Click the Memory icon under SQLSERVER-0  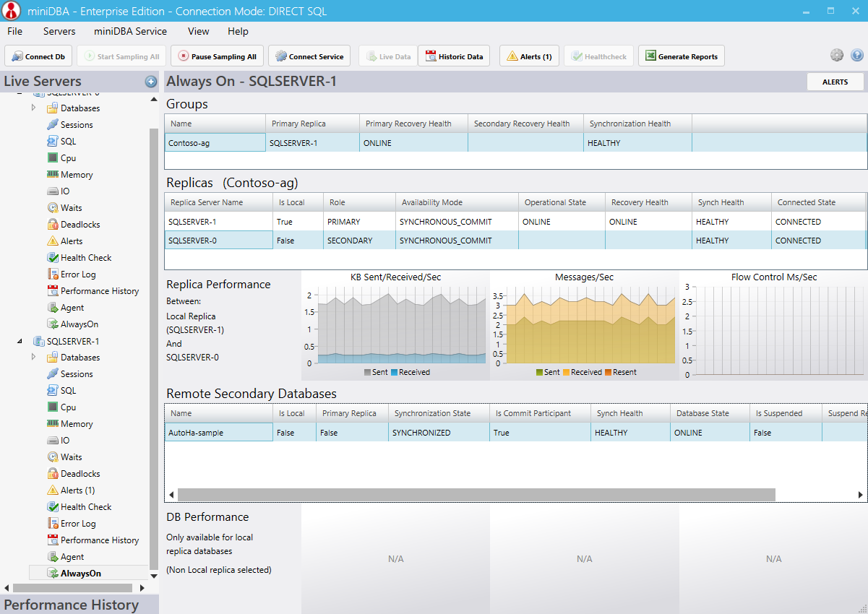pos(53,175)
